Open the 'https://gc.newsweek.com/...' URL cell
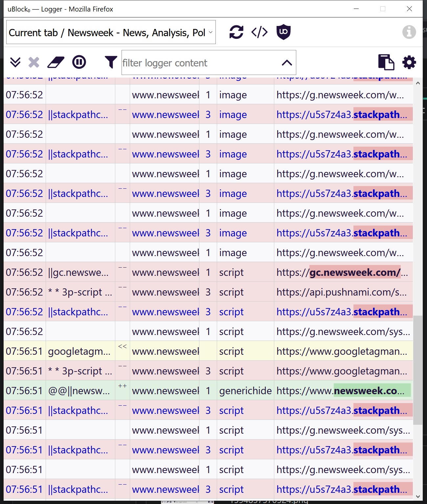The image size is (427, 504). tap(344, 272)
